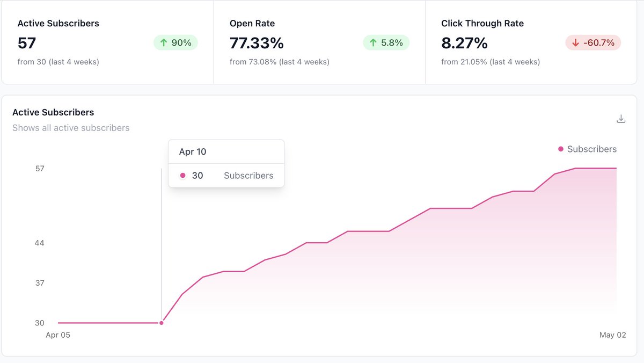Click the red downward arrow beside -60.7%
Image resolution: width=644 pixels, height=363 pixels.
(x=575, y=42)
